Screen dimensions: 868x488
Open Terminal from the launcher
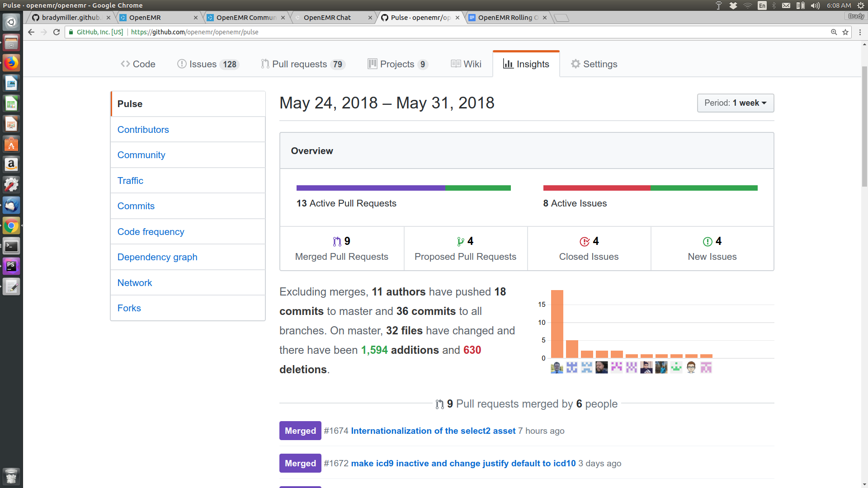point(11,246)
